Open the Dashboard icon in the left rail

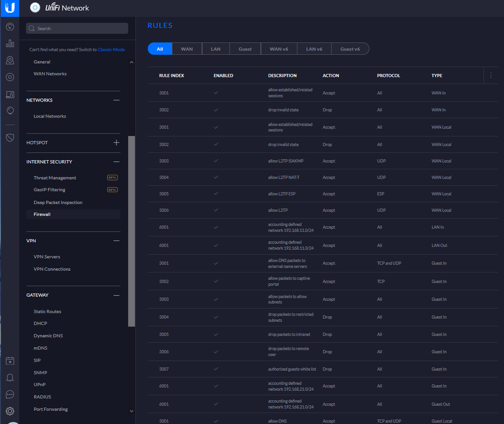[x=10, y=26]
